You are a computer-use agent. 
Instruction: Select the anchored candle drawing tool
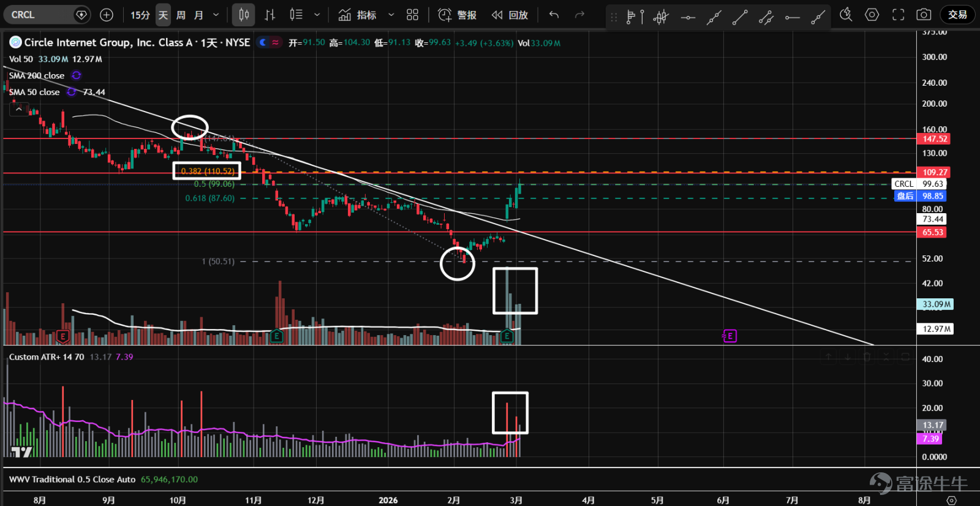click(x=661, y=17)
